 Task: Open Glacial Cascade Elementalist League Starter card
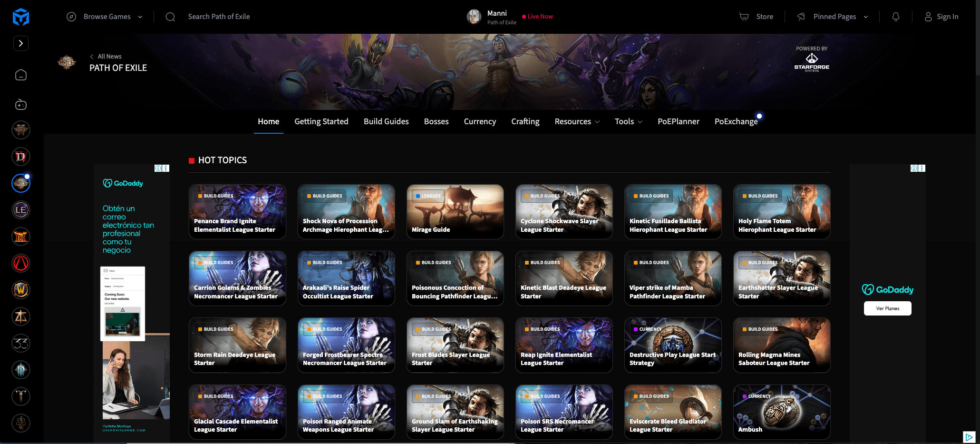click(x=237, y=412)
